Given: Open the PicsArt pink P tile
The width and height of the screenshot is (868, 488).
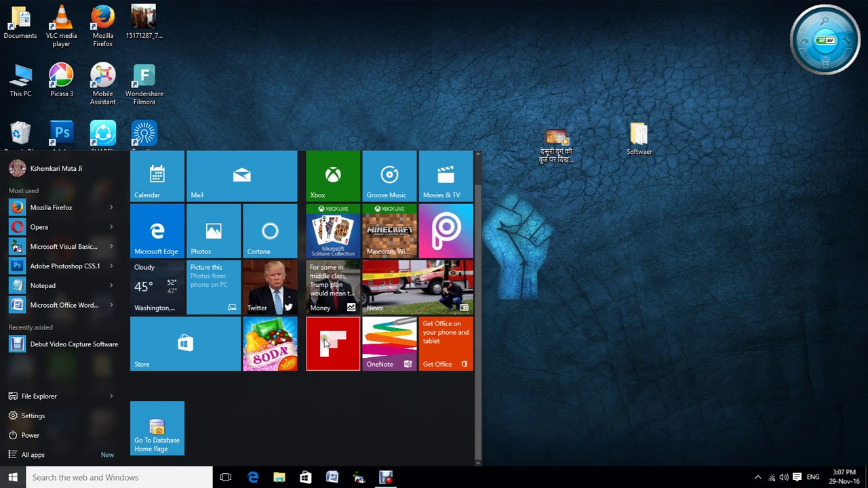Looking at the screenshot, I should [446, 231].
